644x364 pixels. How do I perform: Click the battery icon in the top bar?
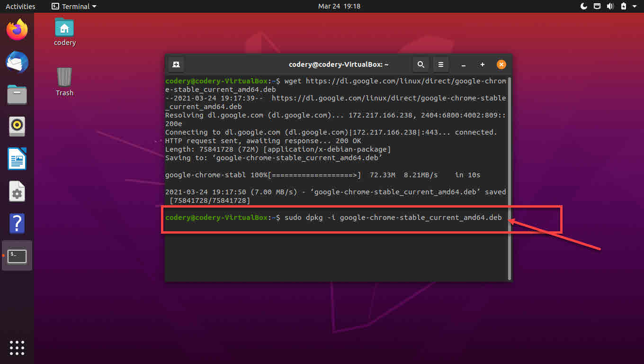tap(624, 6)
